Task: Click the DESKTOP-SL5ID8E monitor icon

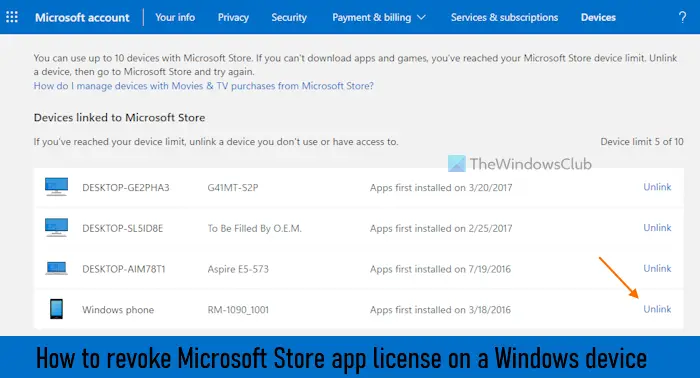Action: click(56, 228)
